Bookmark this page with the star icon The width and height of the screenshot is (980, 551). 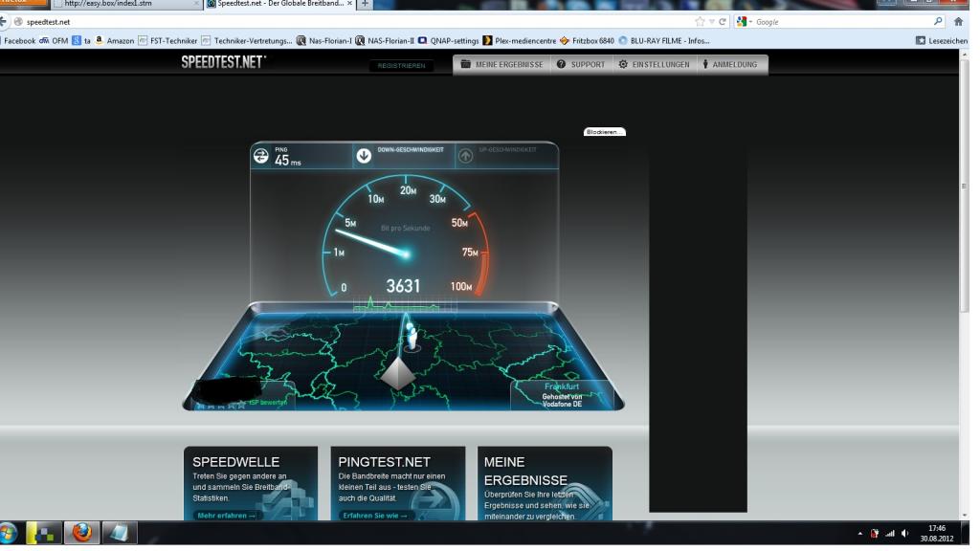pyautogui.click(x=700, y=22)
